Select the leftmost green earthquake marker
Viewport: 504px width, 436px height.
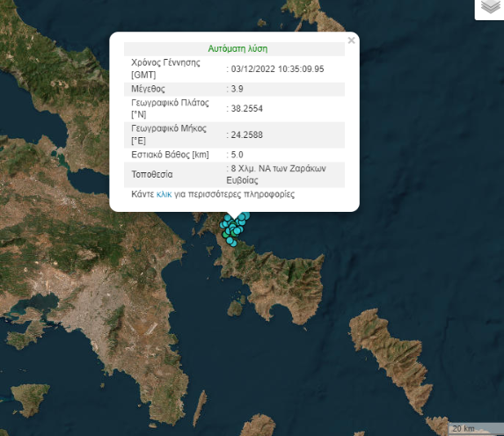pyautogui.click(x=225, y=235)
